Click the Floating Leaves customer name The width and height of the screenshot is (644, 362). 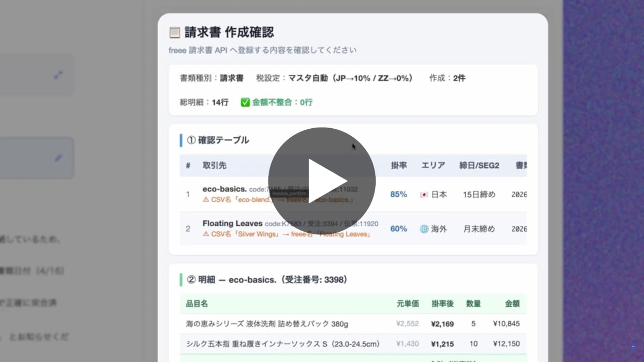tap(232, 223)
